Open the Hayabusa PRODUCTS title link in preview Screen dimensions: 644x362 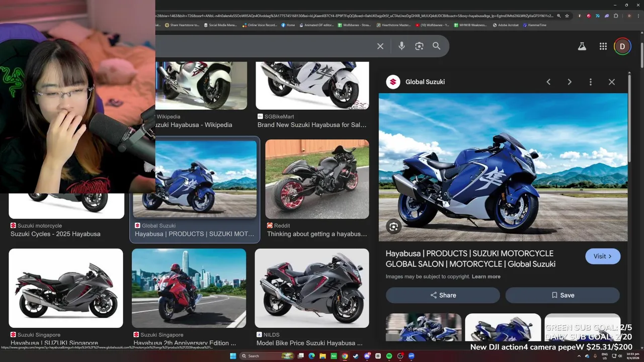tap(470, 258)
